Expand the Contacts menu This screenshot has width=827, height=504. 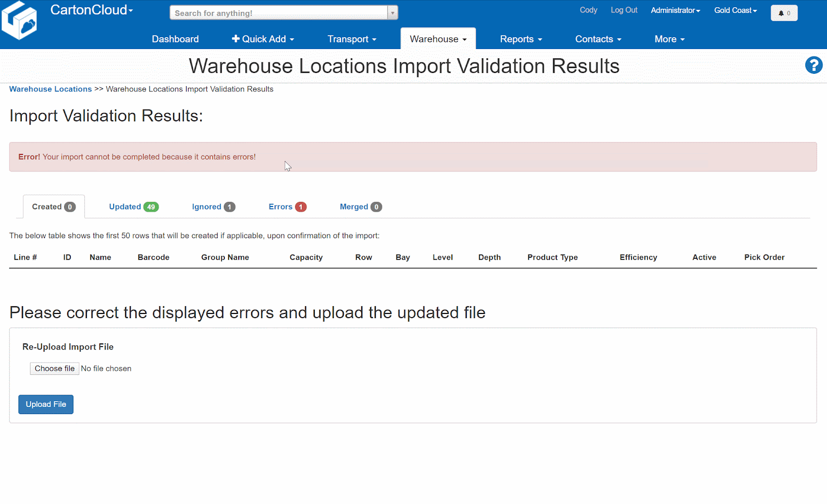(x=598, y=39)
